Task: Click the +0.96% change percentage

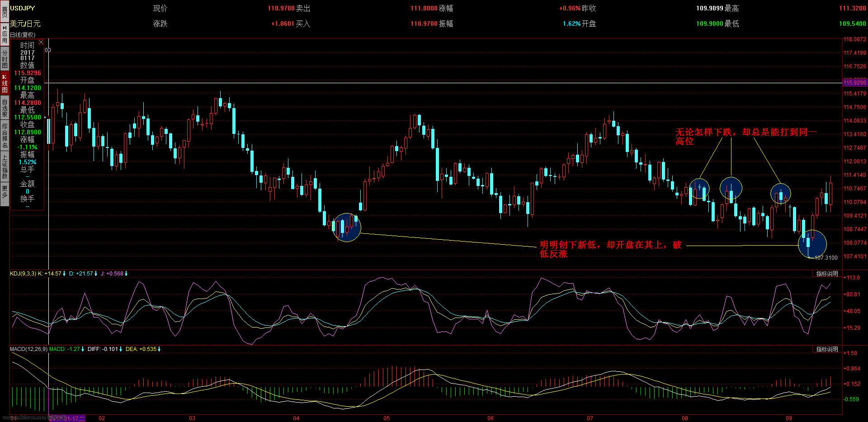Action: pyautogui.click(x=570, y=8)
